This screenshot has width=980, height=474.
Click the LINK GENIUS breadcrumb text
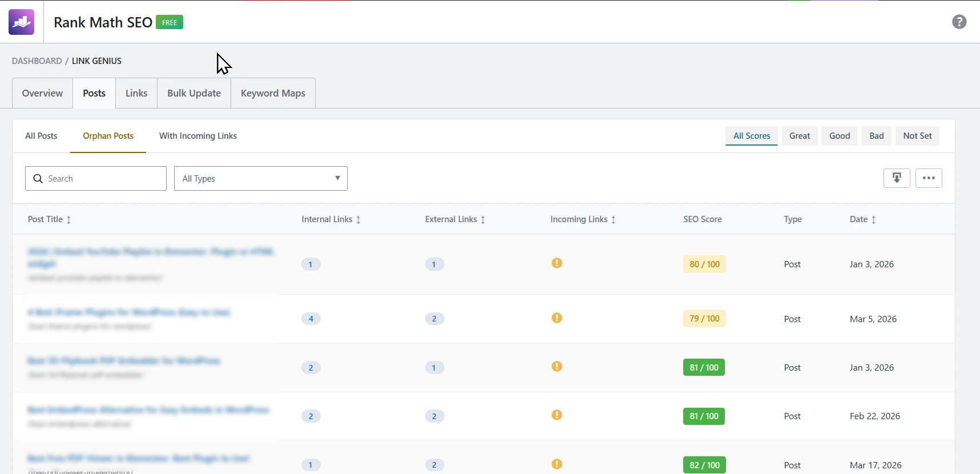coord(96,61)
